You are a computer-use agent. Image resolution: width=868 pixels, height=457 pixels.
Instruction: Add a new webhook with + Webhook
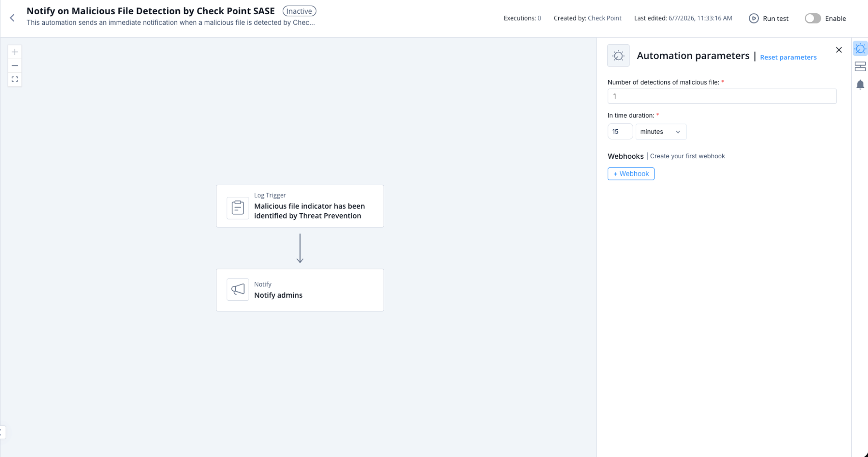[x=631, y=174]
